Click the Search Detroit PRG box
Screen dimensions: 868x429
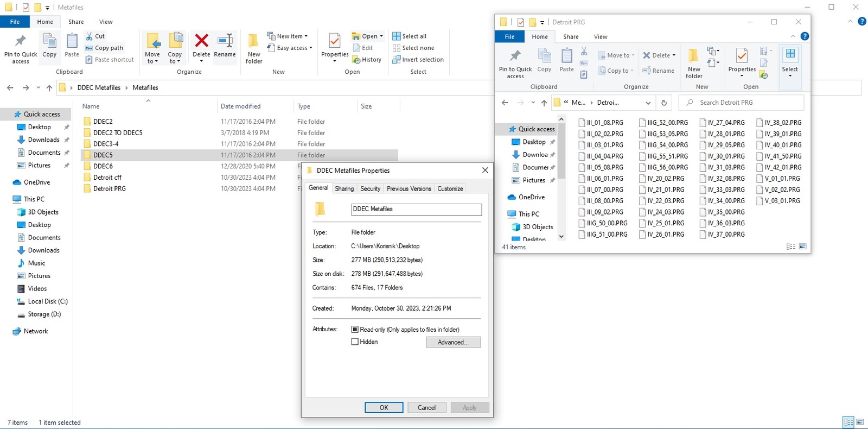[x=741, y=103]
